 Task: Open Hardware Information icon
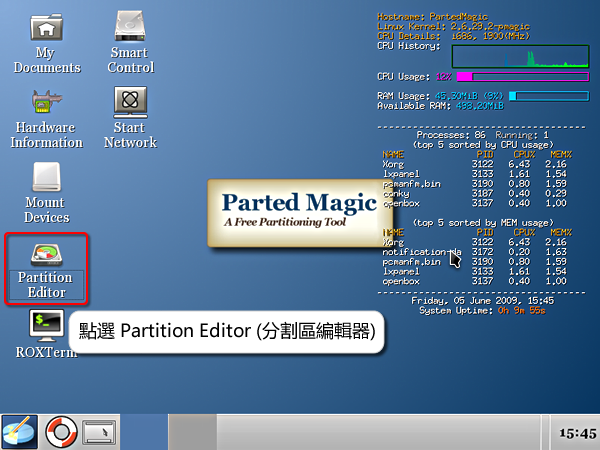click(x=46, y=102)
